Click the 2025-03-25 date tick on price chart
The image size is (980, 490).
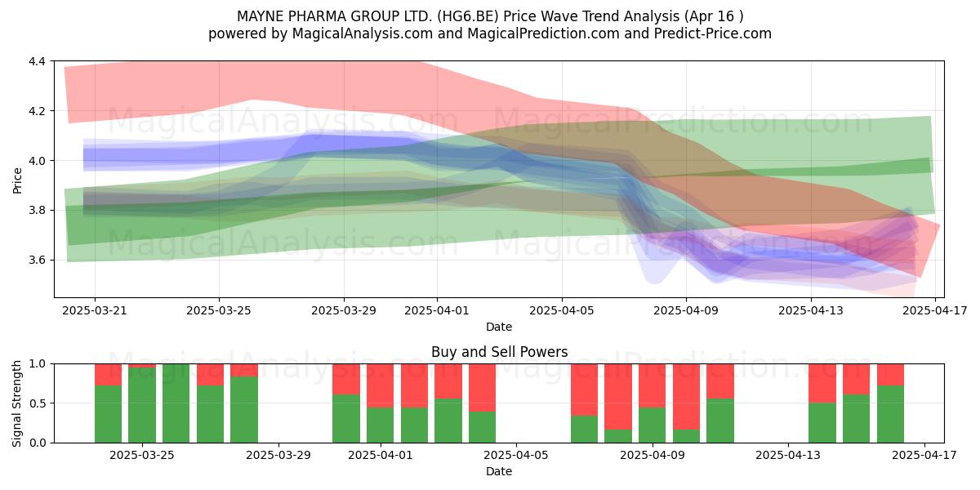click(x=219, y=310)
